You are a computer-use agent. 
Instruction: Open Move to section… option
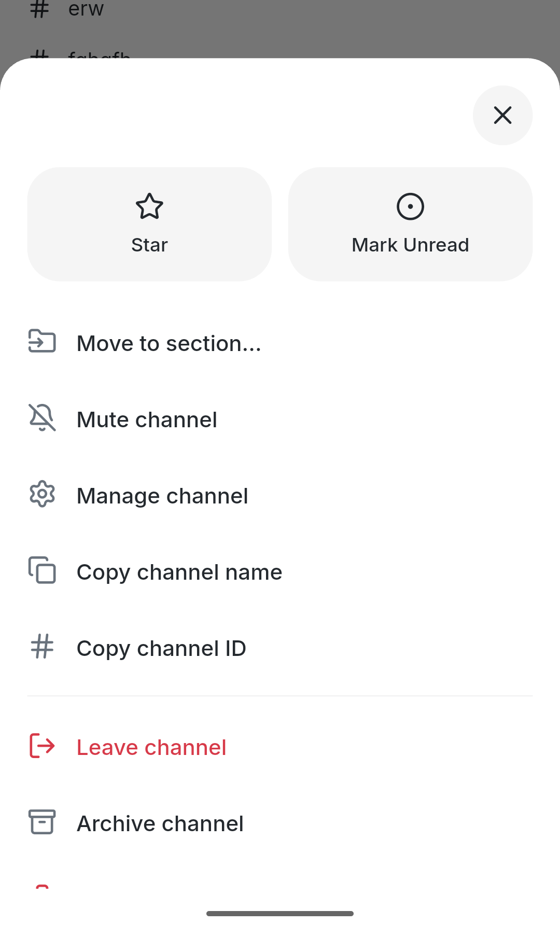tap(280, 343)
